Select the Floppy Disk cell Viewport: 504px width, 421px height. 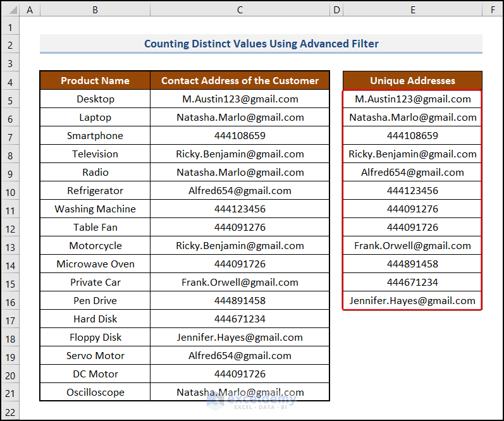[x=95, y=337]
